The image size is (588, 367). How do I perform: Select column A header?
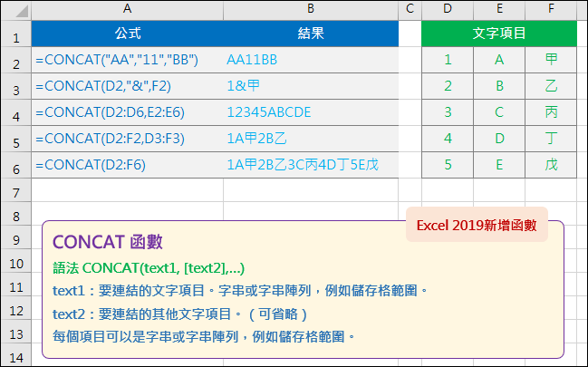(128, 9)
